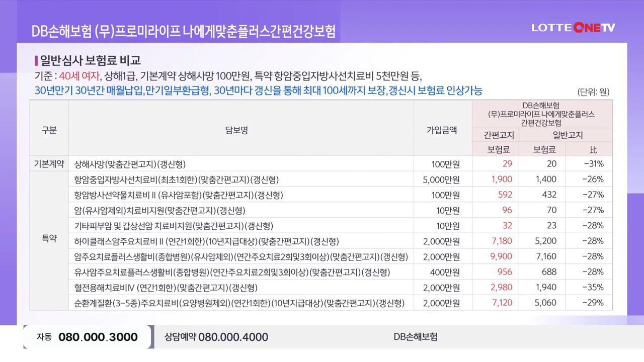Click the 'DB손해보험' label in the bottom bar
644x362 pixels.
click(x=416, y=337)
